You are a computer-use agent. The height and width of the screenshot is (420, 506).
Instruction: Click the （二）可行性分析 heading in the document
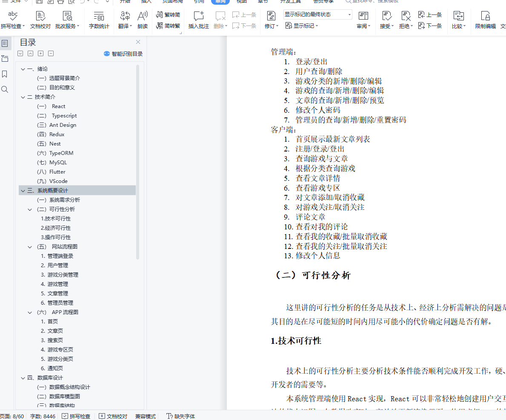coord(312,275)
